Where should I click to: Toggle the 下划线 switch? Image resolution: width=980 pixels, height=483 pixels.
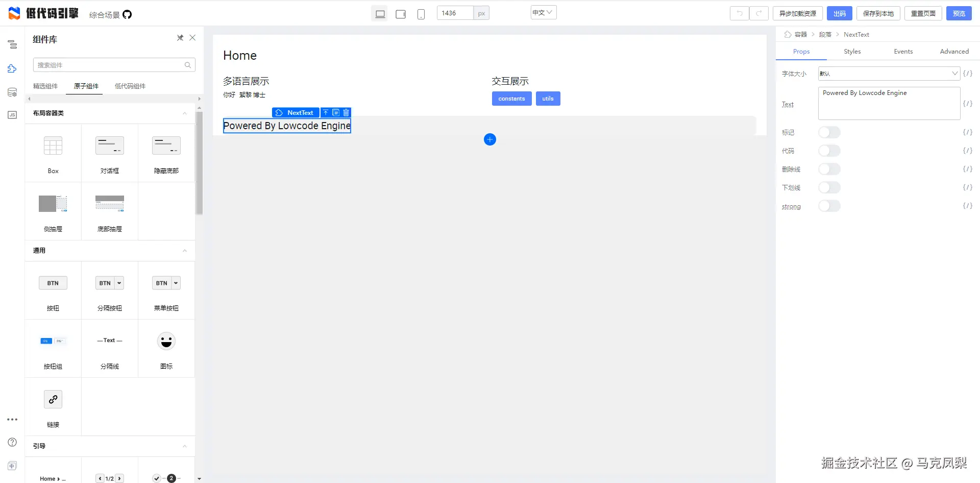pyautogui.click(x=829, y=187)
